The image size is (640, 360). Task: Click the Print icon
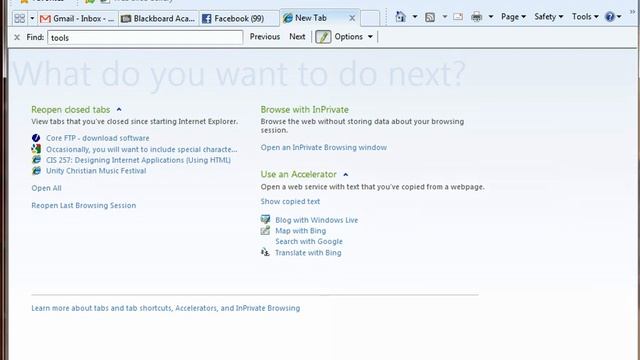[476, 17]
